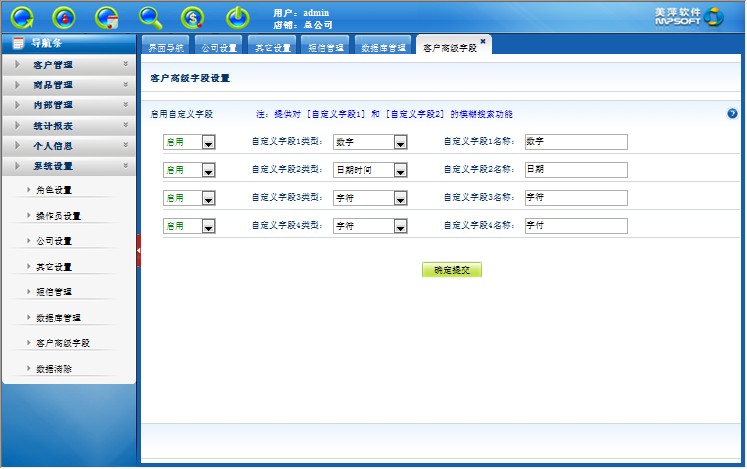Click the lock icon in top toolbar

click(64, 17)
